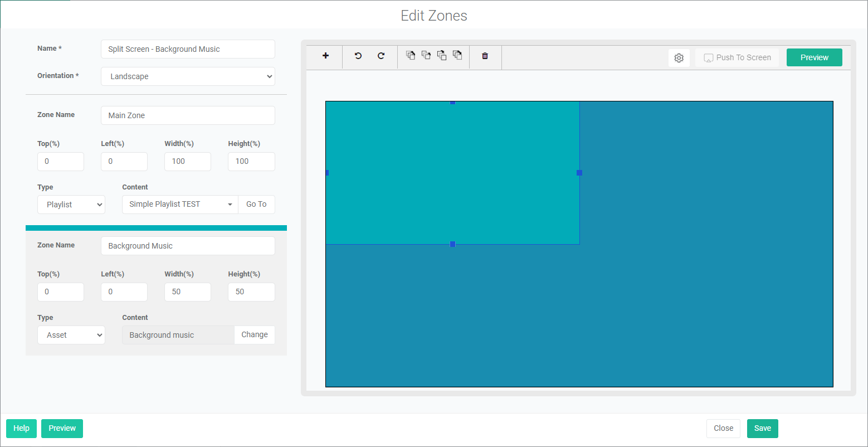Focus Background Music Height(%) field with 50
The image size is (868, 447).
(251, 291)
